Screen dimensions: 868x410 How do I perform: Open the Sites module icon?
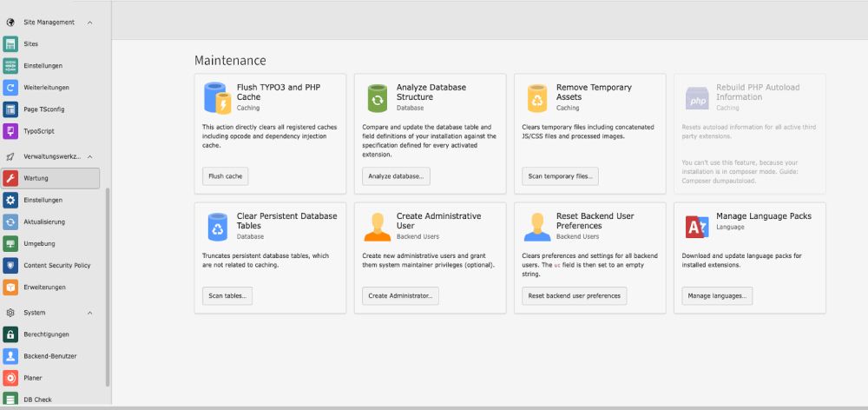point(10,43)
